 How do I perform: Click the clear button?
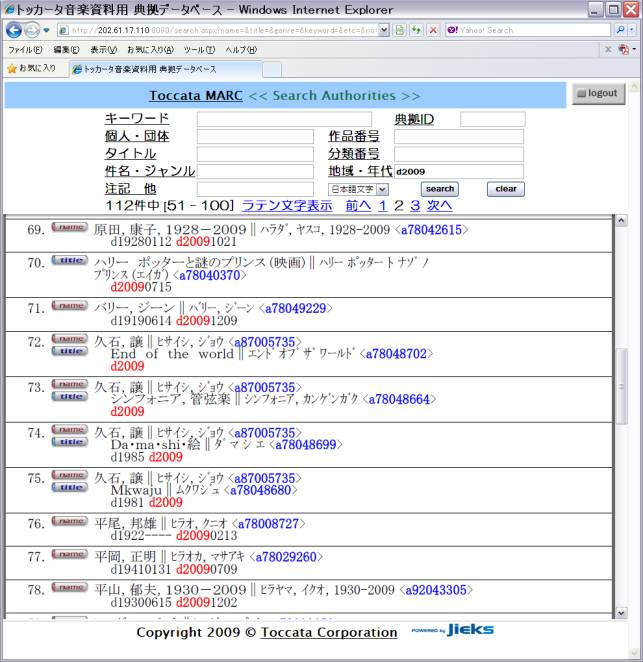506,189
